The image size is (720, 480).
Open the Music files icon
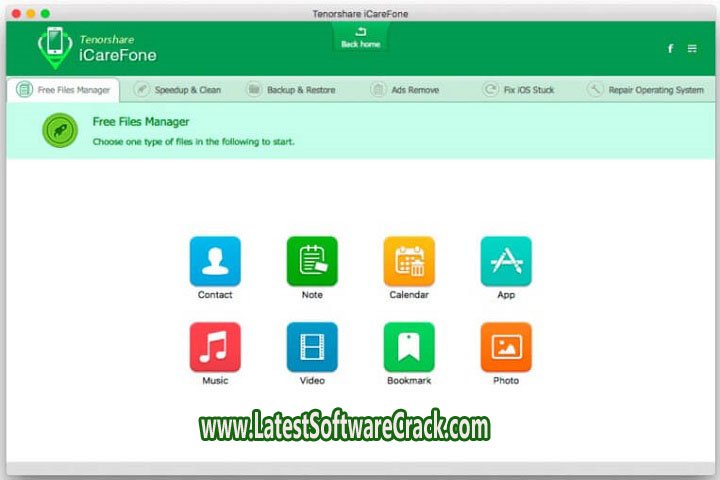click(215, 347)
